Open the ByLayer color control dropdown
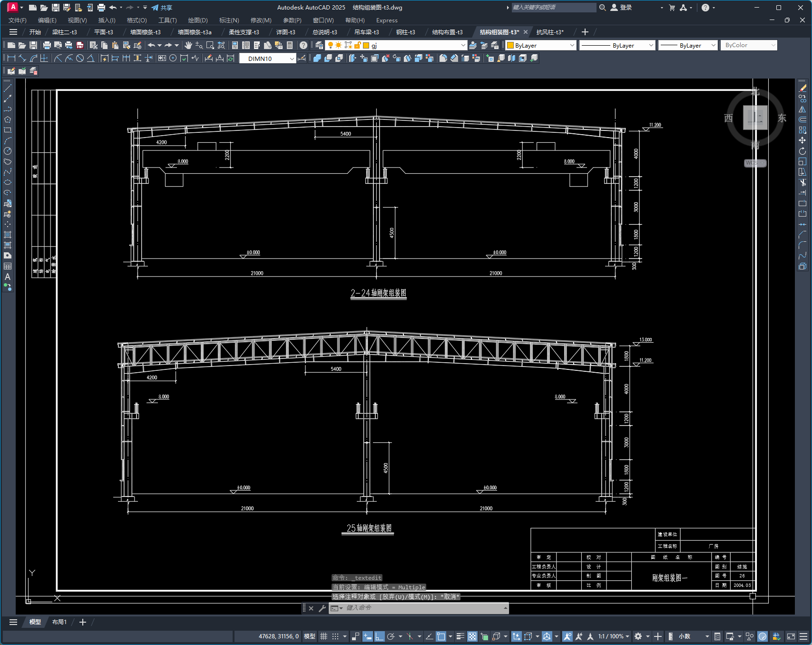 572,45
